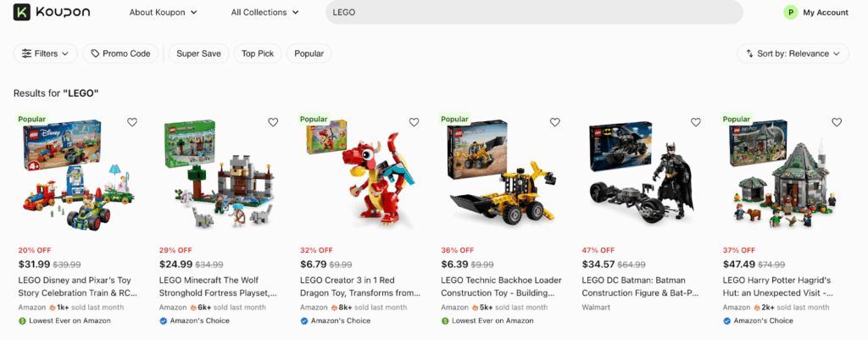Screen dimensions: 868x340
Task: Open the Filters panel
Action: click(46, 53)
